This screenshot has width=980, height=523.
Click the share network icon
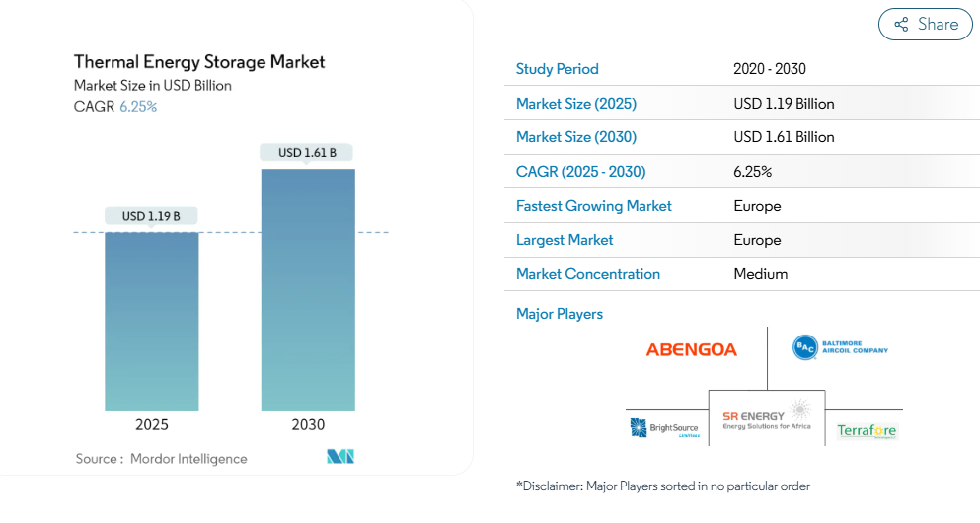click(x=901, y=25)
